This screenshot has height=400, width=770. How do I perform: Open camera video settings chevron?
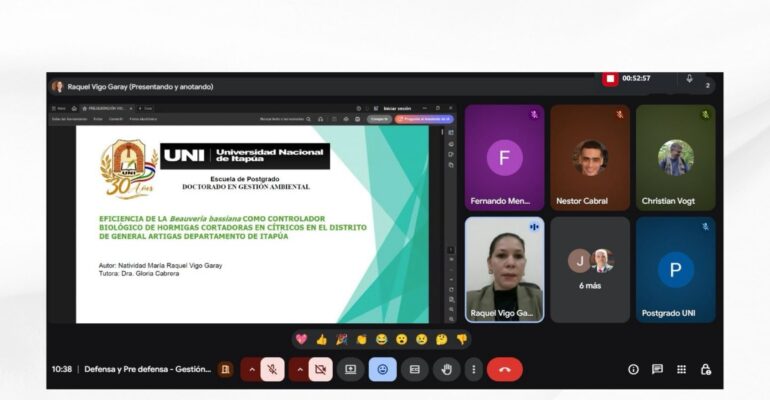tap(300, 370)
